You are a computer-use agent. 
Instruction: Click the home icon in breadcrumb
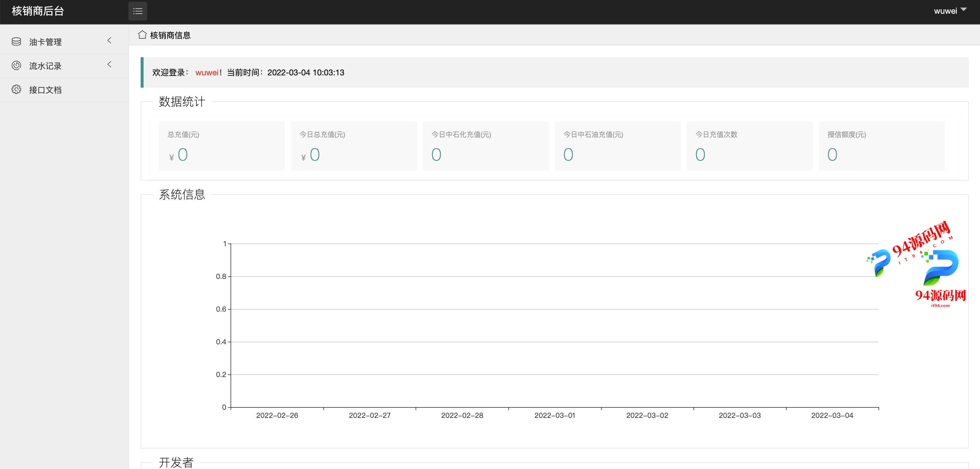pos(142,35)
